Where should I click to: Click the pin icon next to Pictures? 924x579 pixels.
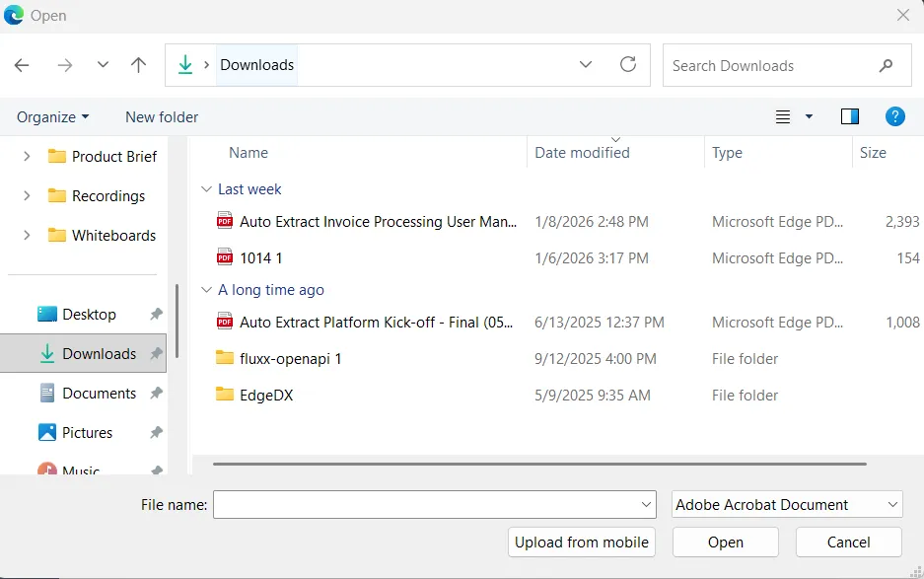click(156, 433)
